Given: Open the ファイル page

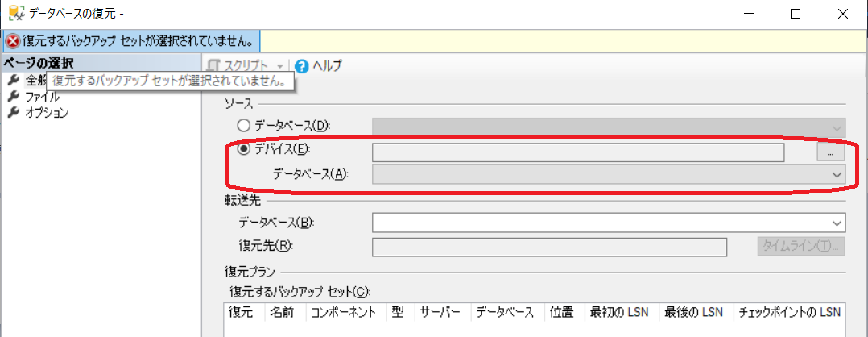Looking at the screenshot, I should [42, 97].
